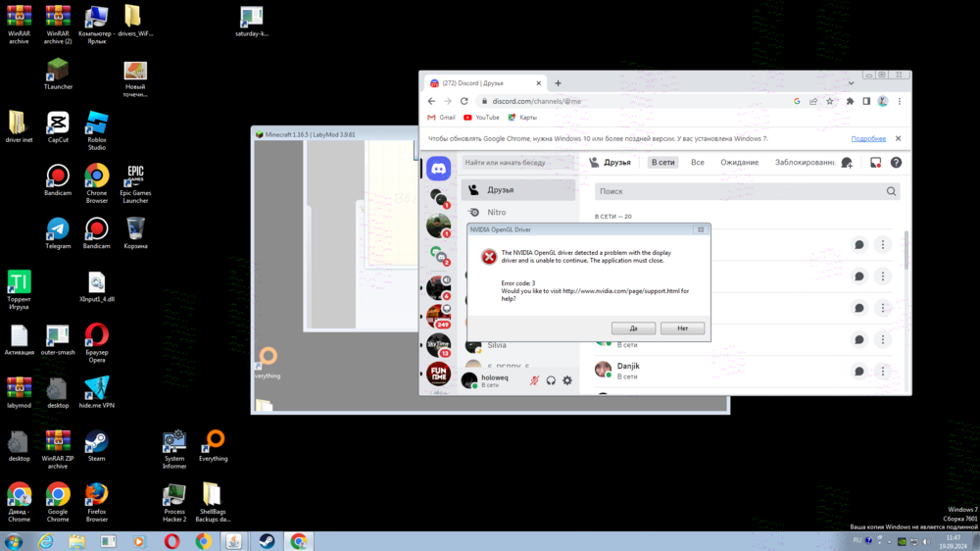980x551 pixels.
Task: Click the Minecraft 1.16.5 LabyMod title bar
Action: tap(335, 134)
